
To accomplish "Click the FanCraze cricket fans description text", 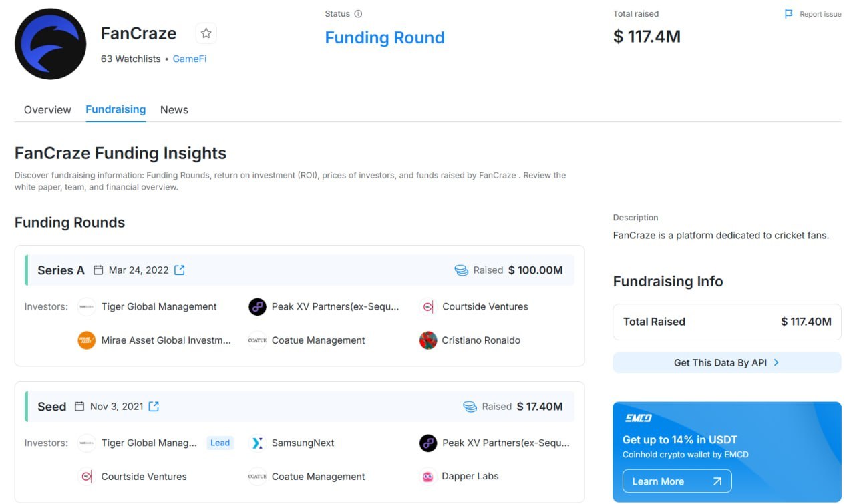I will tap(721, 235).
